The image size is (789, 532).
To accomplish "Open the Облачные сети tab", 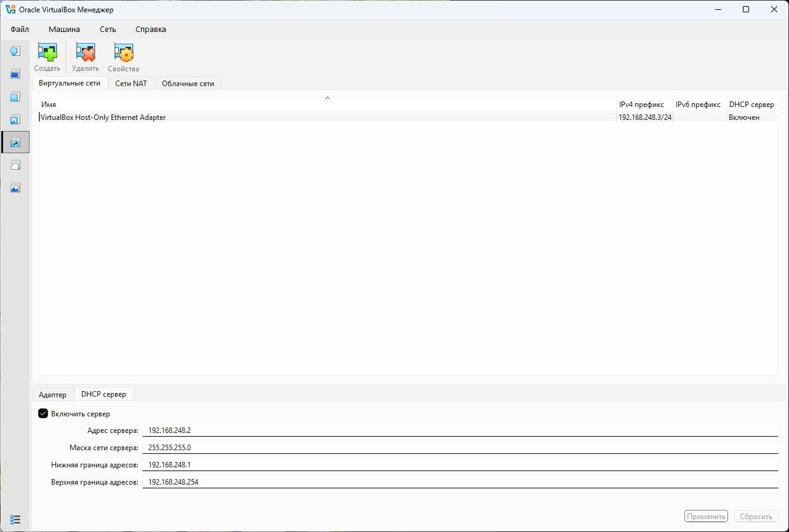I will point(188,82).
